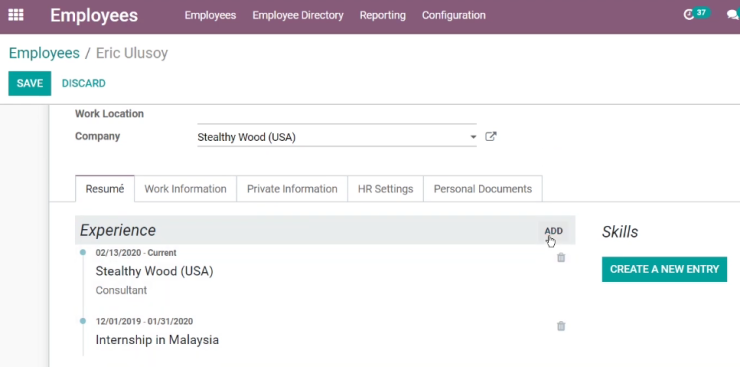Go back via Employees breadcrumb link
The width and height of the screenshot is (740, 367).
click(44, 53)
